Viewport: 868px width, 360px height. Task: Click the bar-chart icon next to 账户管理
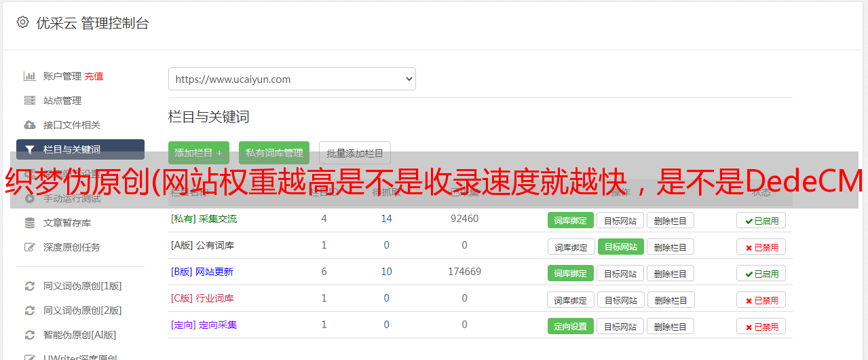point(29,76)
